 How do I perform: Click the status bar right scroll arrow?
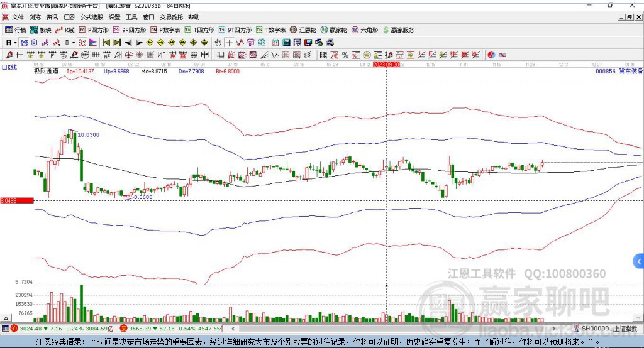(553, 329)
